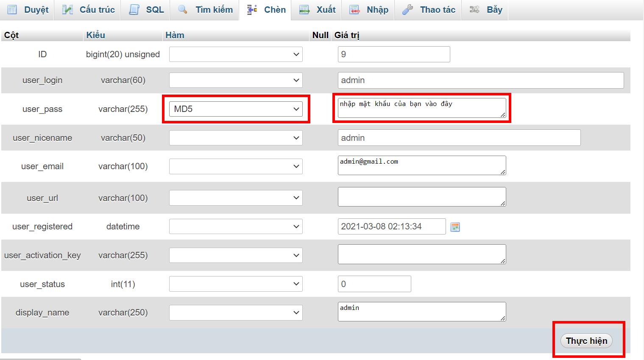Screen dimensions: 644x360
Task: Click the Nhập import icon
Action: click(354, 10)
